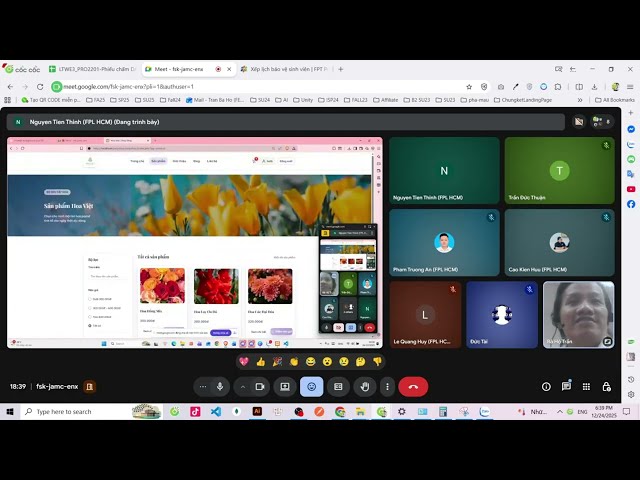Raise hand in the meeting

pos(365,387)
